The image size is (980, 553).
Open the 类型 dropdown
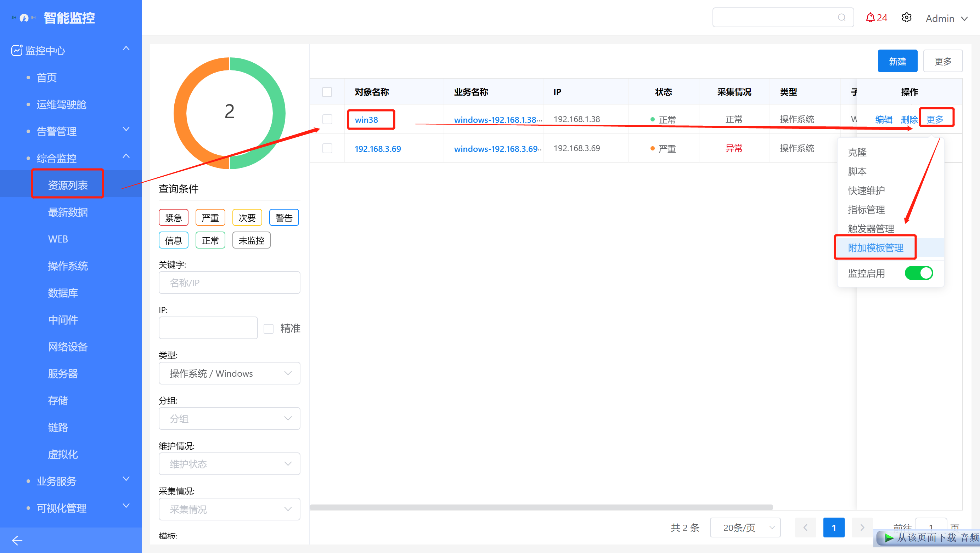pos(229,373)
